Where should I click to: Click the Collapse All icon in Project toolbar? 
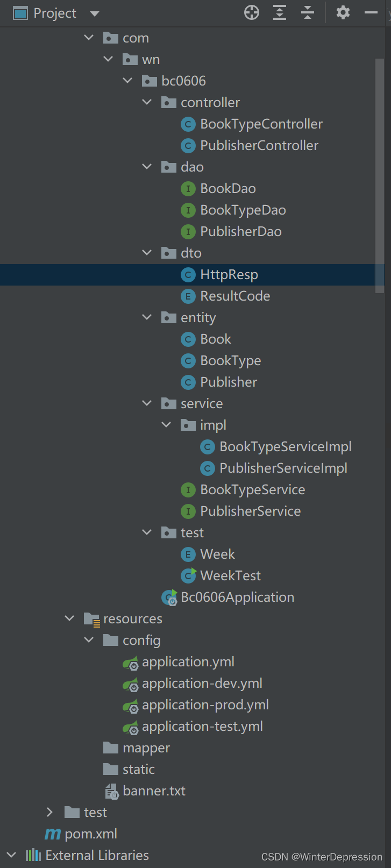pyautogui.click(x=307, y=12)
